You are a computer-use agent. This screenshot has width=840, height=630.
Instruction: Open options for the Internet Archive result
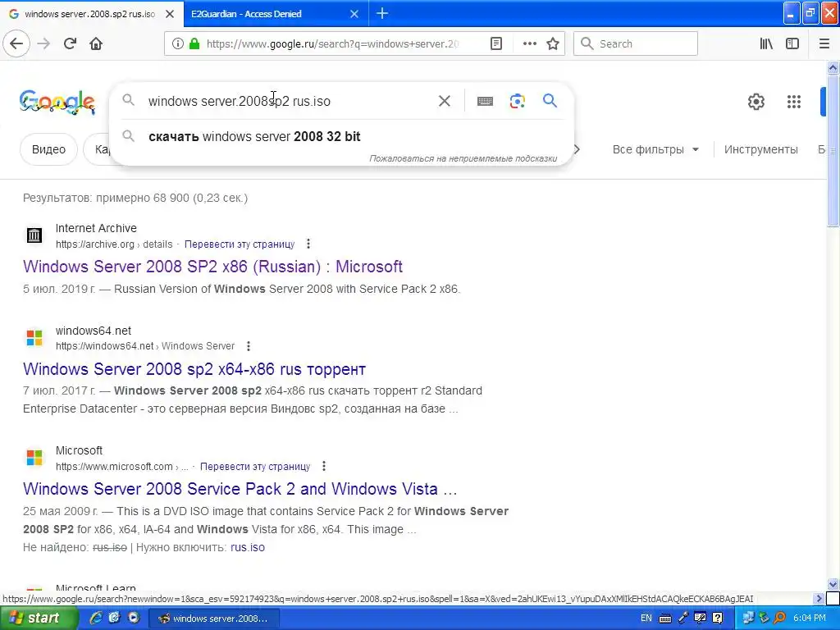308,244
